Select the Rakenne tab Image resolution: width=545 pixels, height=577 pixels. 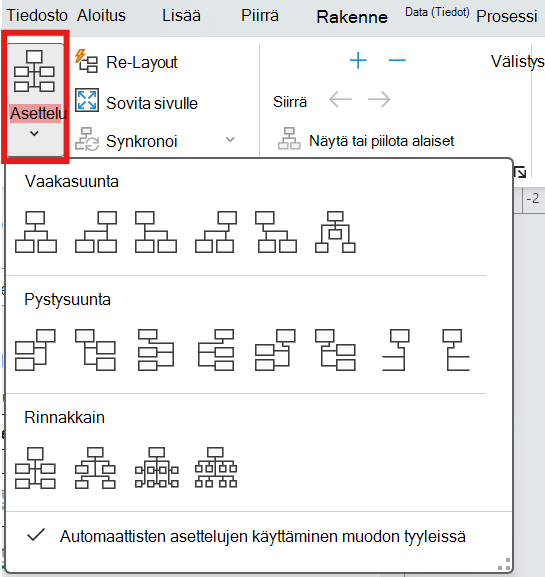click(x=352, y=17)
